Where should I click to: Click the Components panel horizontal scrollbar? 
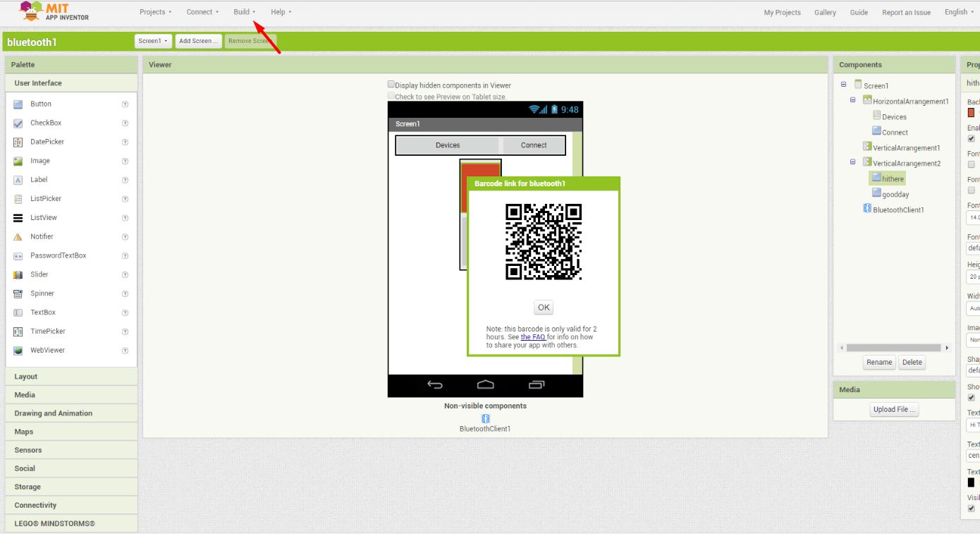point(894,348)
